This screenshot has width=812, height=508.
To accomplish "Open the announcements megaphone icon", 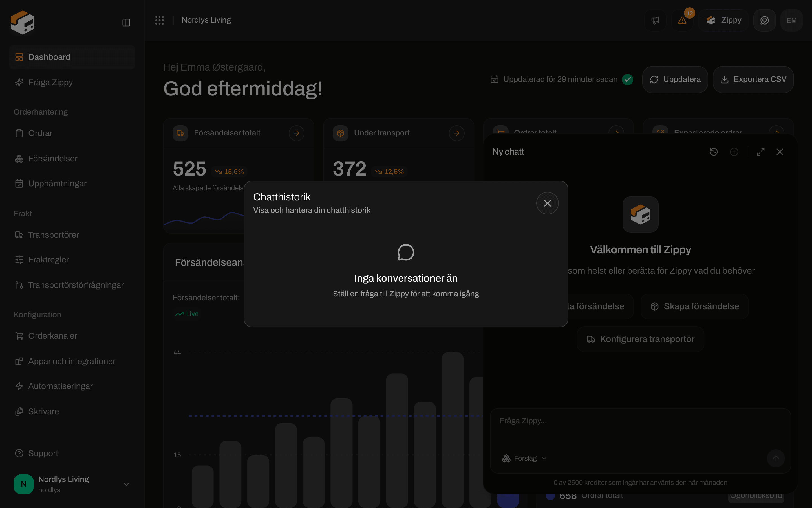I will (x=655, y=20).
